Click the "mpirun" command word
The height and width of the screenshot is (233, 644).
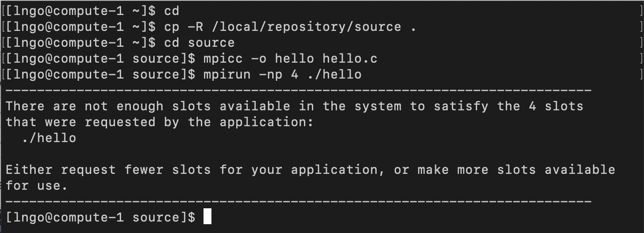click(227, 75)
